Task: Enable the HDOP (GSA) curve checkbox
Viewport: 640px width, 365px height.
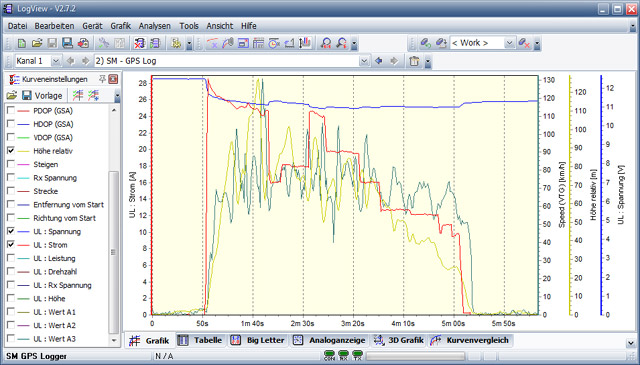Action: pos(11,124)
